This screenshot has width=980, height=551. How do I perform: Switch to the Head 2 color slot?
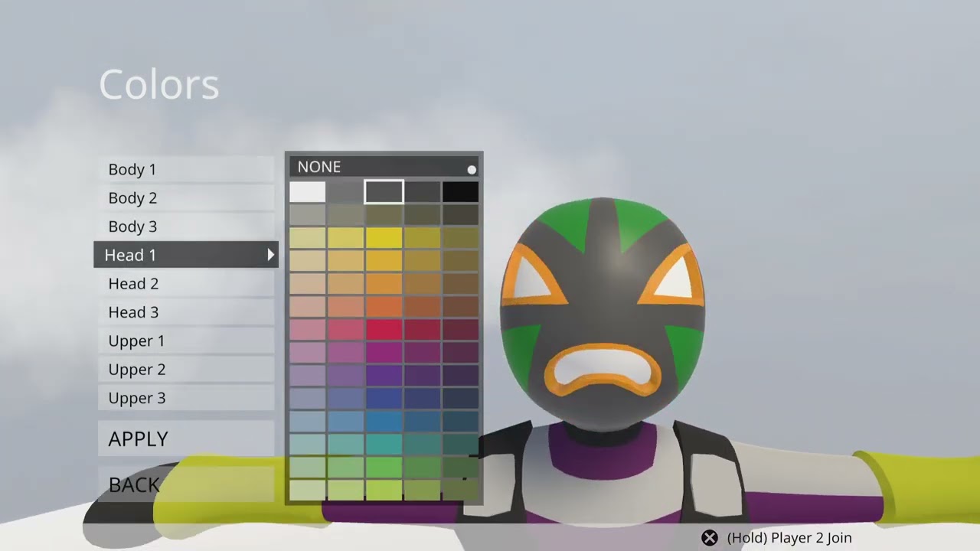[x=186, y=283]
